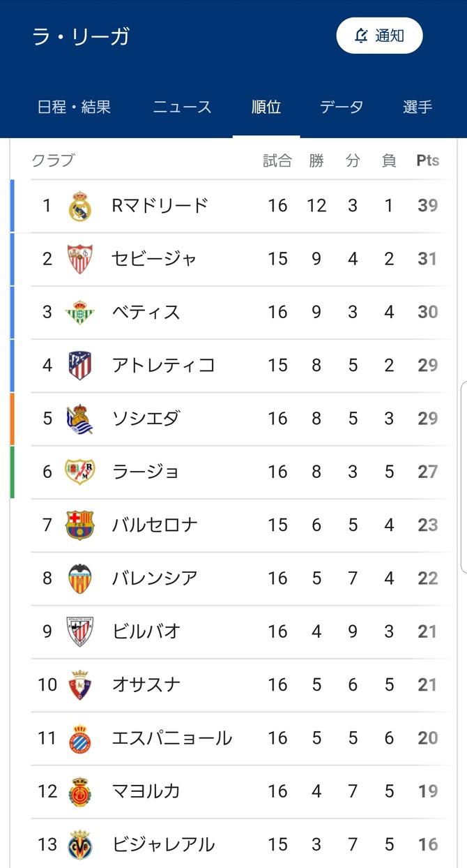Open the オサスナ team name link

tap(146, 684)
